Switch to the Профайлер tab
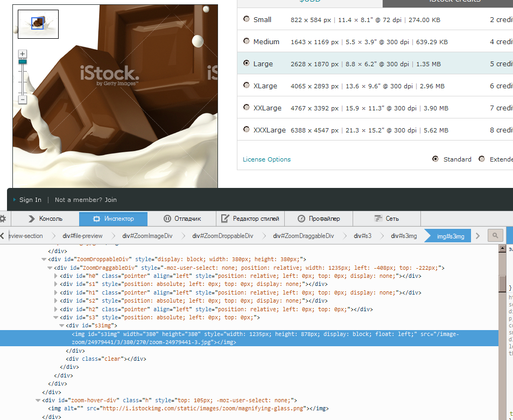 (319, 219)
